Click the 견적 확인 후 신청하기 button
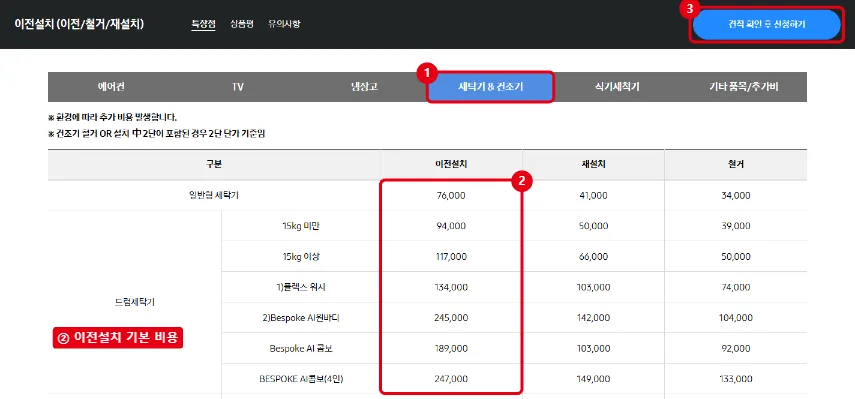The width and height of the screenshot is (855, 399). tap(766, 25)
